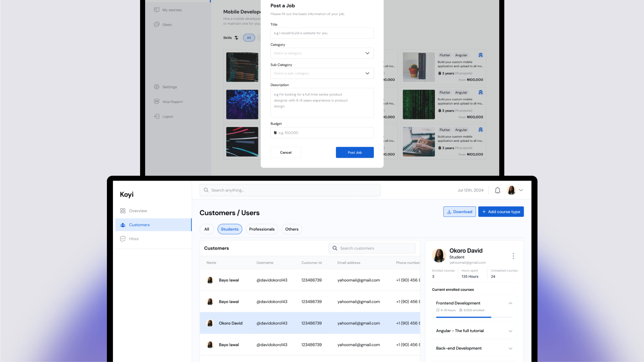
Task: Click the Search customers field
Action: 372,248
